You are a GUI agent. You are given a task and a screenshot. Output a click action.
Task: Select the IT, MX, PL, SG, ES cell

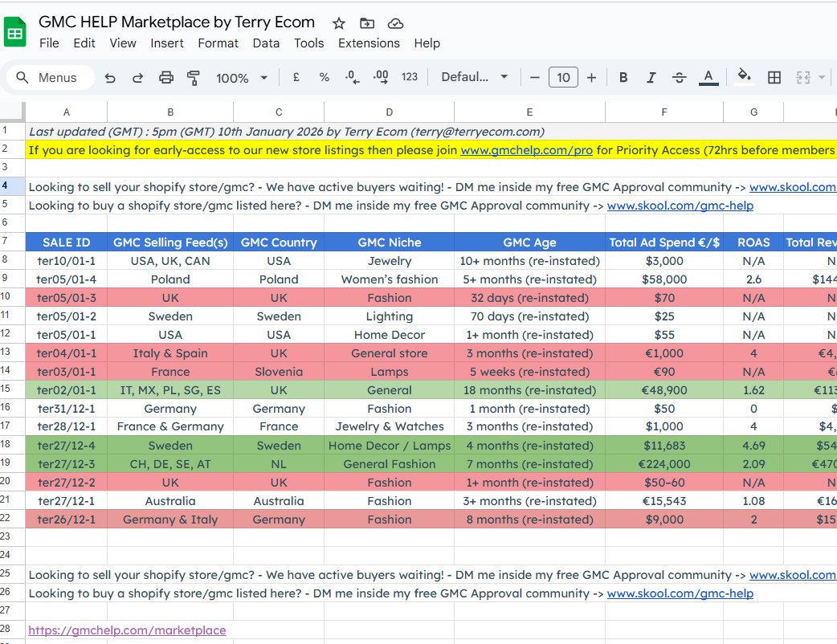tap(170, 390)
